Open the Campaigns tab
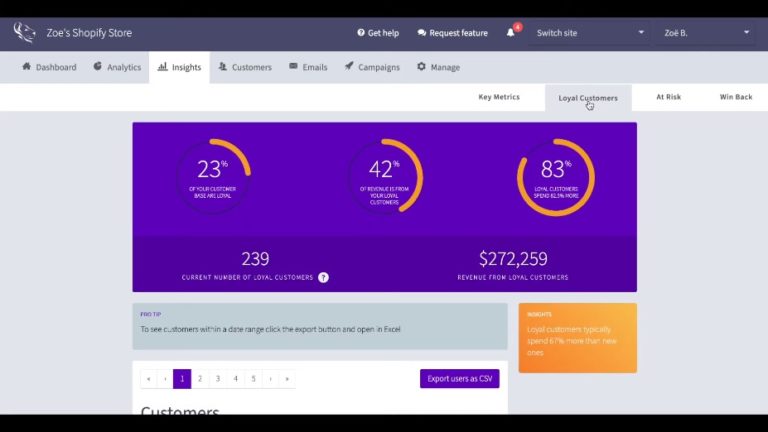 coord(371,67)
